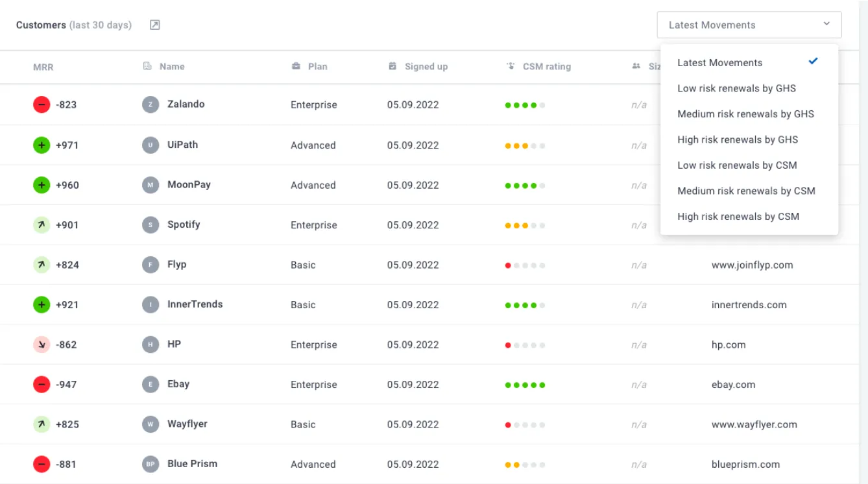Viewport: 868px width, 484px height.
Task: Click InnerTrends' green plus MRR icon
Action: [42, 305]
